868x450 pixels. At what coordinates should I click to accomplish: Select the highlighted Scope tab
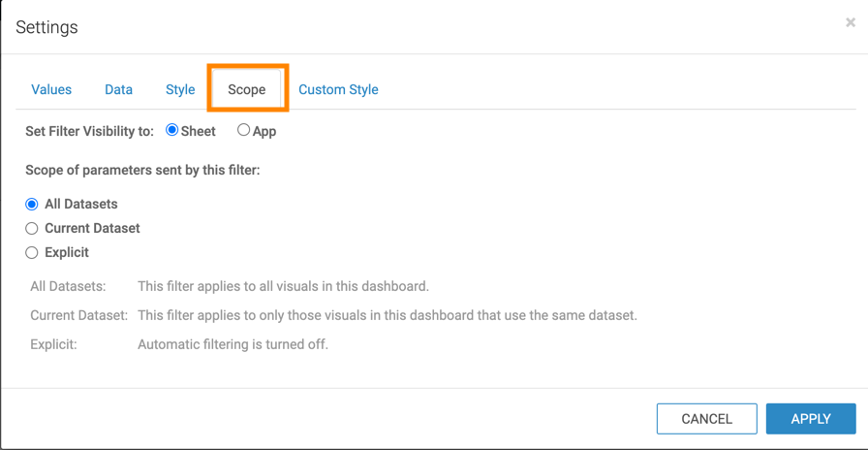(x=247, y=89)
